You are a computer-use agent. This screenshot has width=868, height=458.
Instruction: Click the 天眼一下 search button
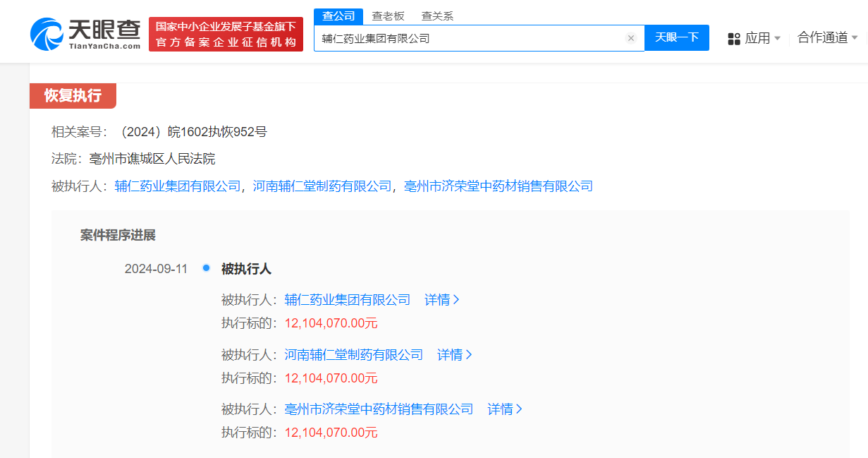(677, 38)
